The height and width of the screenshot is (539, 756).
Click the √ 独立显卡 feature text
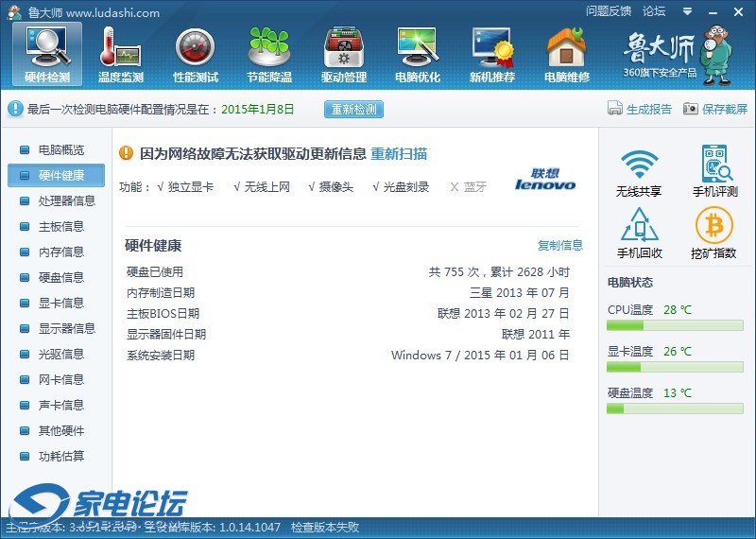coord(185,186)
